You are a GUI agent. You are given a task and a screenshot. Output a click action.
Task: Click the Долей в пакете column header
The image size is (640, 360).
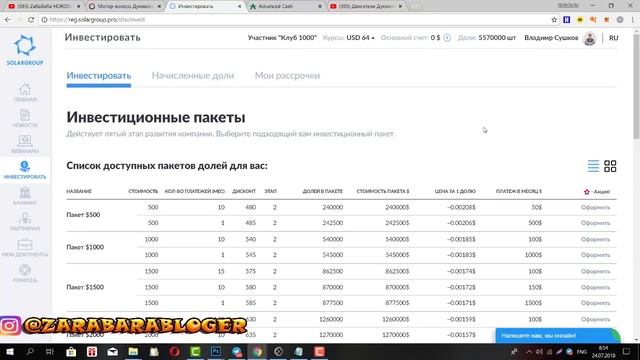(322, 191)
